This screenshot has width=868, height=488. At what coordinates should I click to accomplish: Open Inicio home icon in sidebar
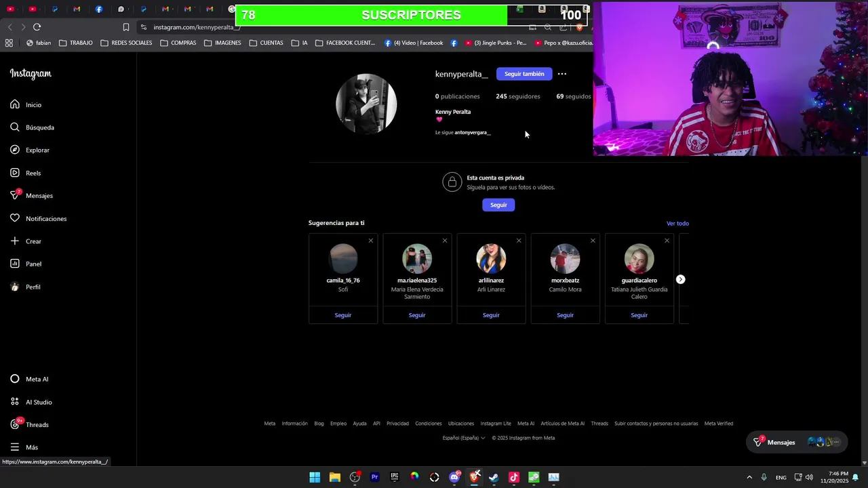click(15, 104)
